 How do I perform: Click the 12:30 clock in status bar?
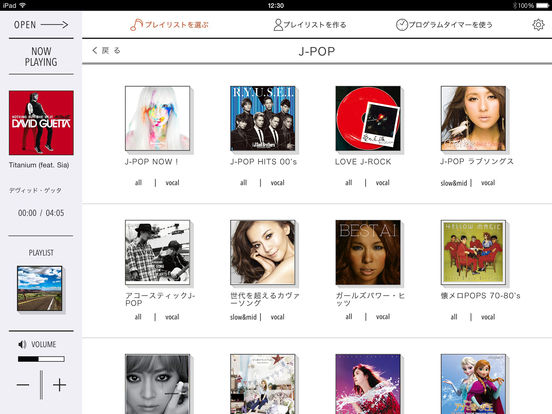point(276,5)
